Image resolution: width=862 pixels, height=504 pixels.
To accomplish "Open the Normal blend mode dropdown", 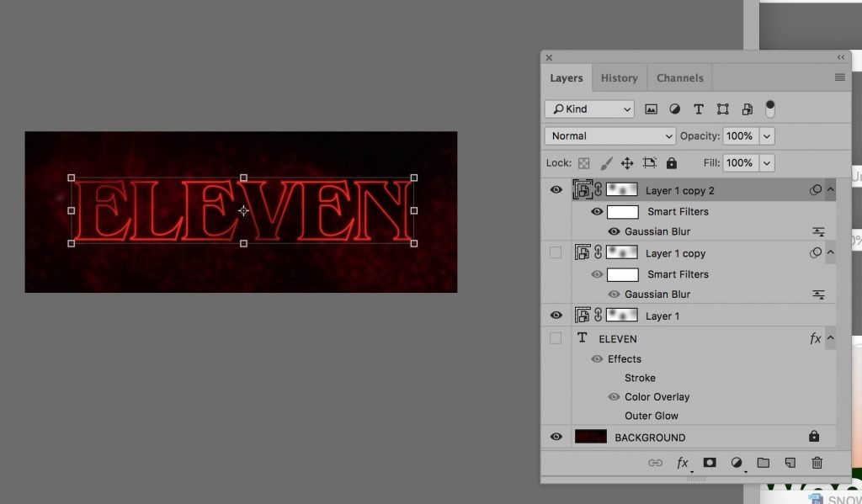I will click(609, 135).
